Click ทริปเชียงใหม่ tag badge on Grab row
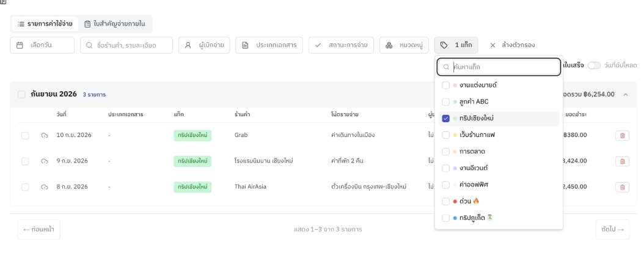 [x=192, y=135]
